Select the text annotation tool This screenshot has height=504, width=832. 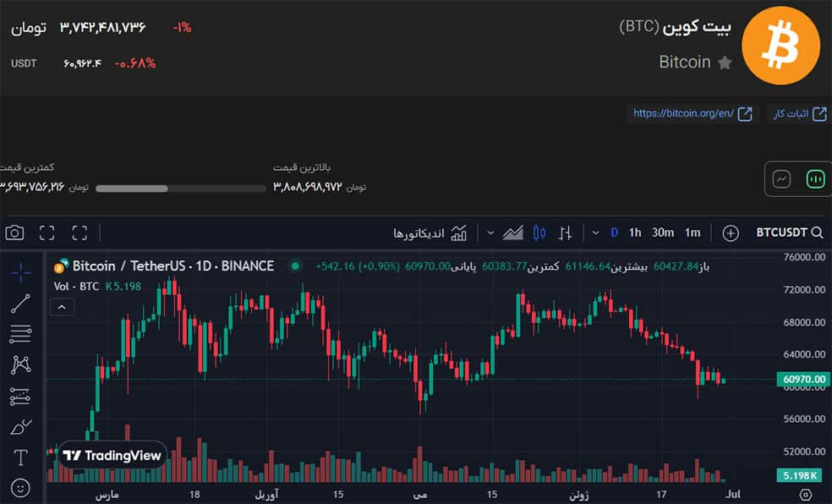coord(19,457)
